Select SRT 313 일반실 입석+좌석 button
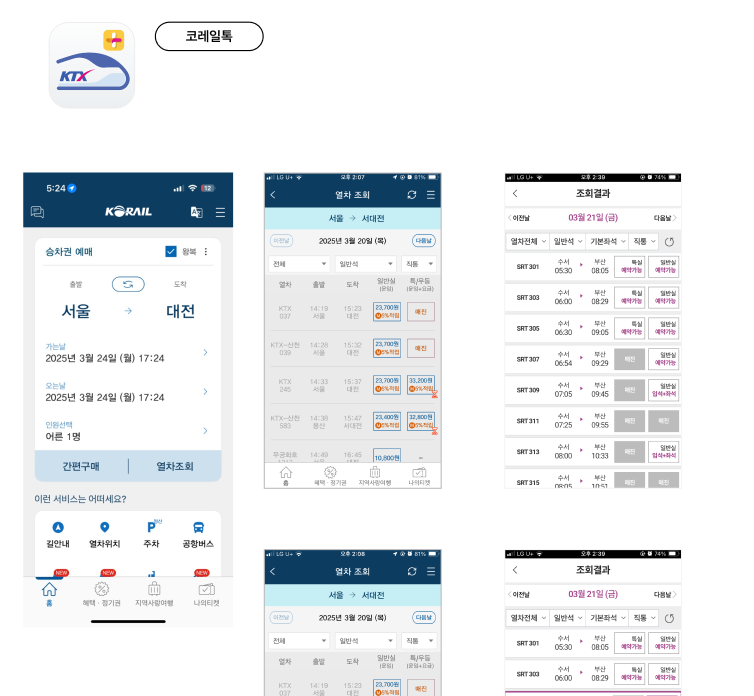Viewport: 754px width, 696px height. click(x=664, y=451)
